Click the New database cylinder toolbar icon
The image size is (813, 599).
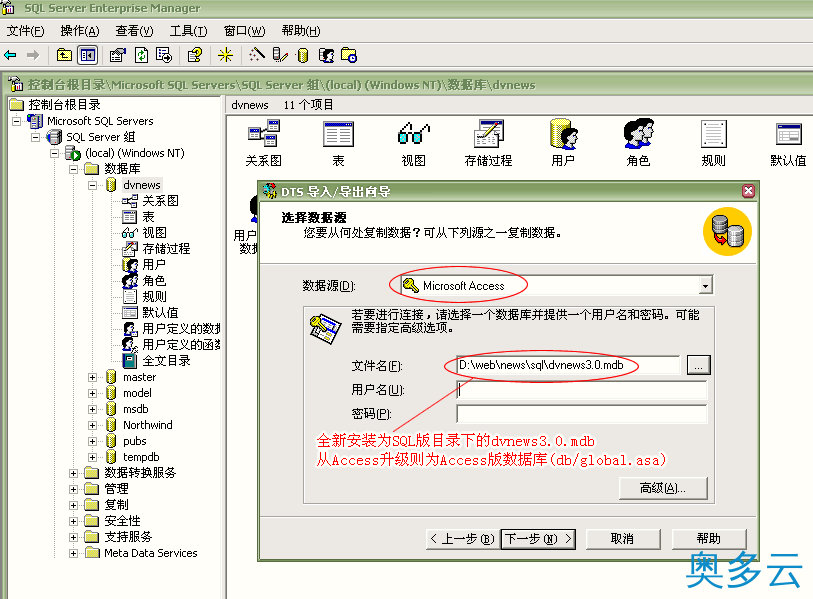pos(303,55)
